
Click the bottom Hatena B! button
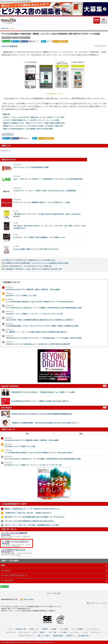[x=35, y=138]
